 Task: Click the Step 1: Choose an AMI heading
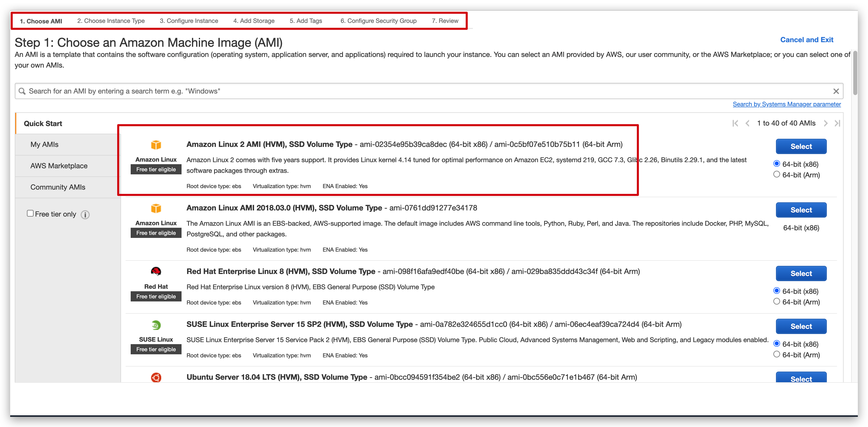point(148,43)
